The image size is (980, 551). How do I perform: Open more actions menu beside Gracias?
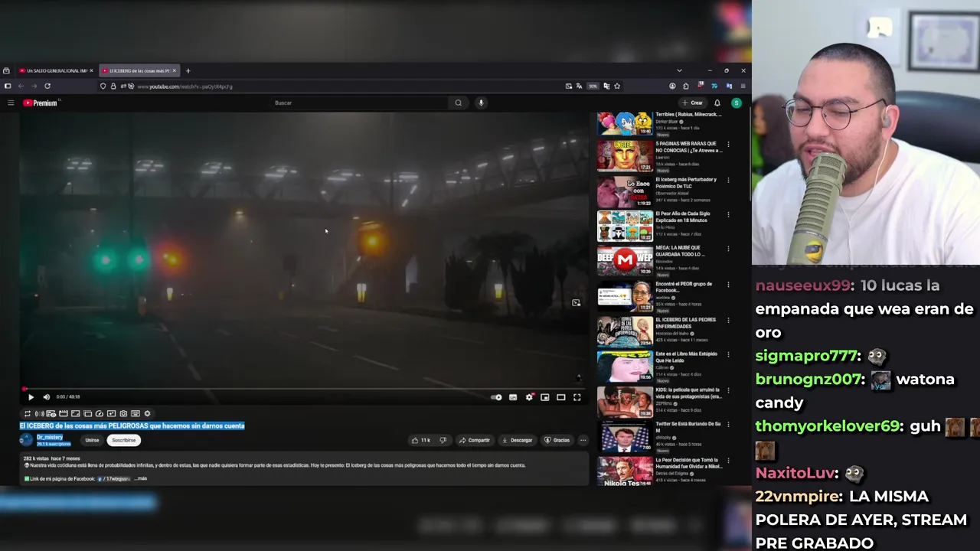click(x=583, y=440)
